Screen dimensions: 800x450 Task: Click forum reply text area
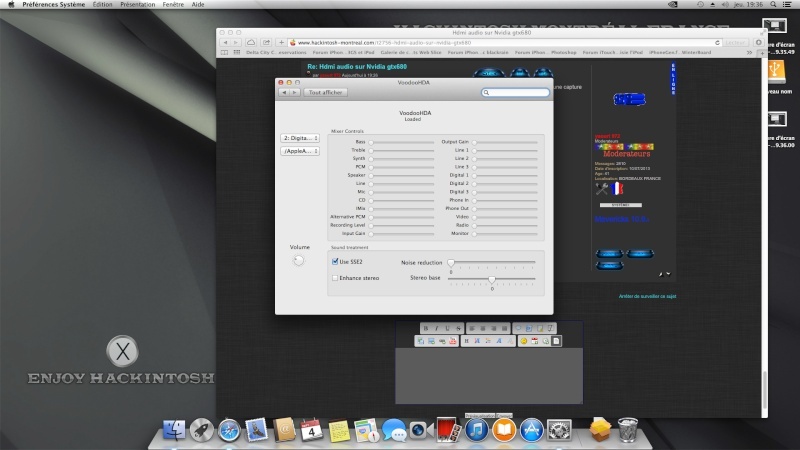coord(489,376)
